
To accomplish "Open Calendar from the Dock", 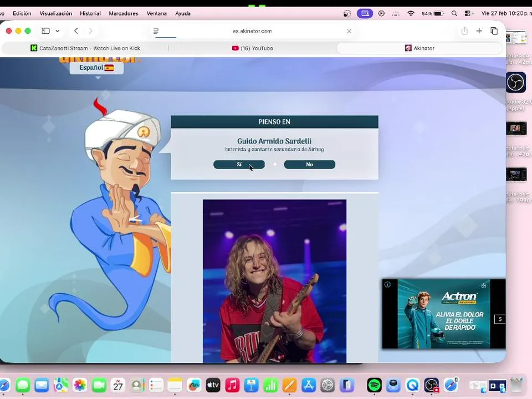I will pos(117,386).
